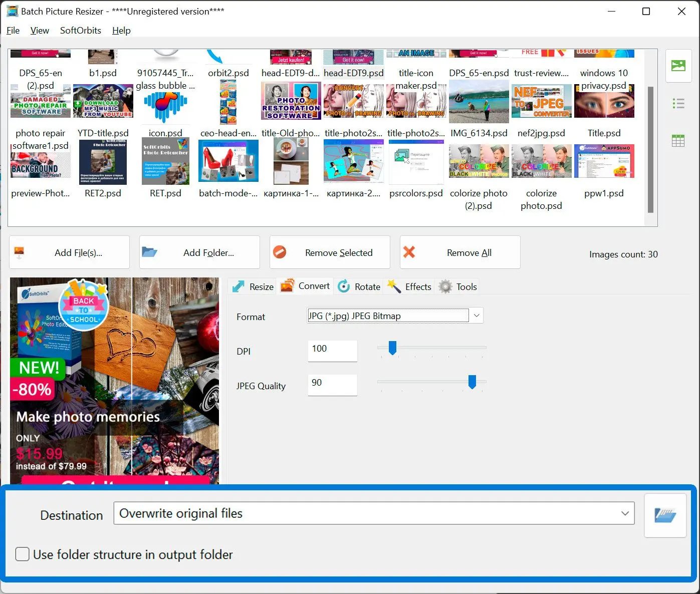
Task: Click the title-icon maker.psd file name
Action: (416, 79)
